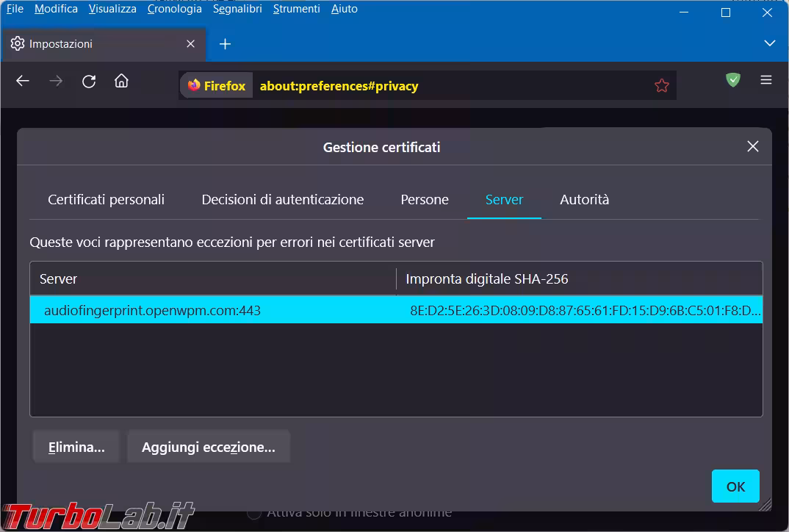Reload the page with refresh icon
The height and width of the screenshot is (532, 789).
coord(89,82)
